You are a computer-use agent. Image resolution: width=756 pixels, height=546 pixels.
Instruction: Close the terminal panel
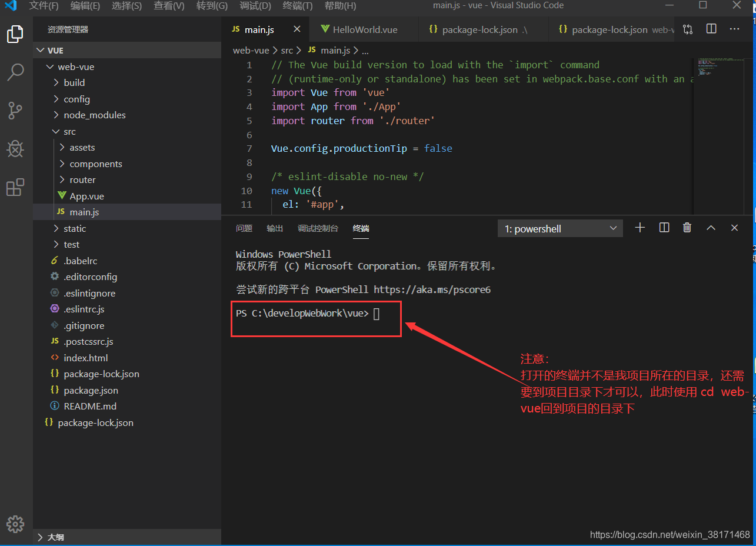tap(734, 228)
